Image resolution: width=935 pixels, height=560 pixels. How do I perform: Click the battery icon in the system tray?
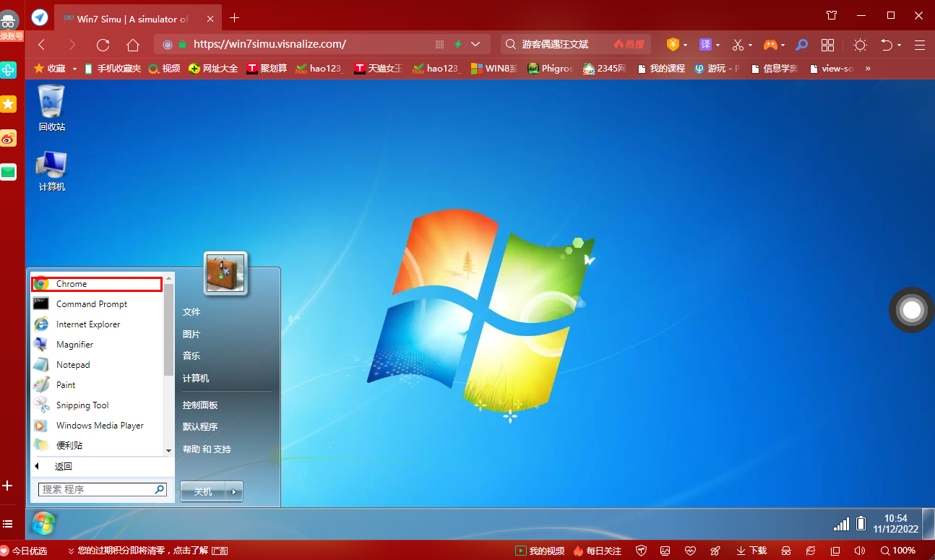coord(861,523)
